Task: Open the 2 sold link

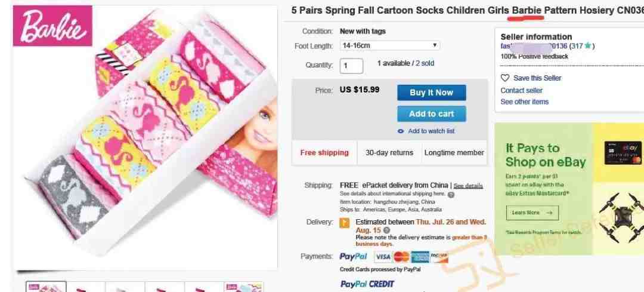Action: [x=425, y=63]
